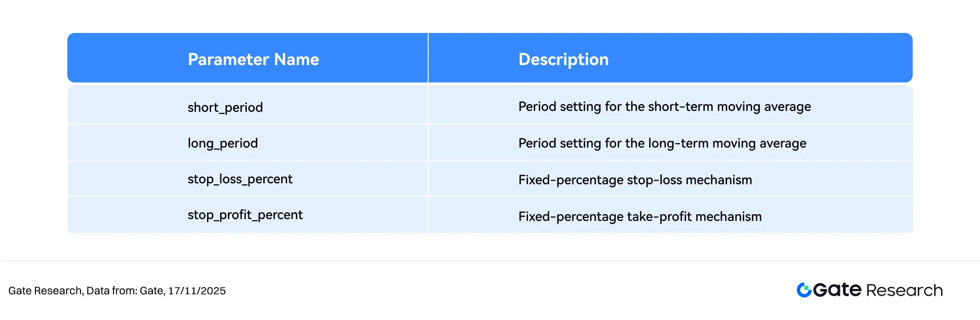
Task: Click the bold Gate wordmark
Action: point(837,290)
